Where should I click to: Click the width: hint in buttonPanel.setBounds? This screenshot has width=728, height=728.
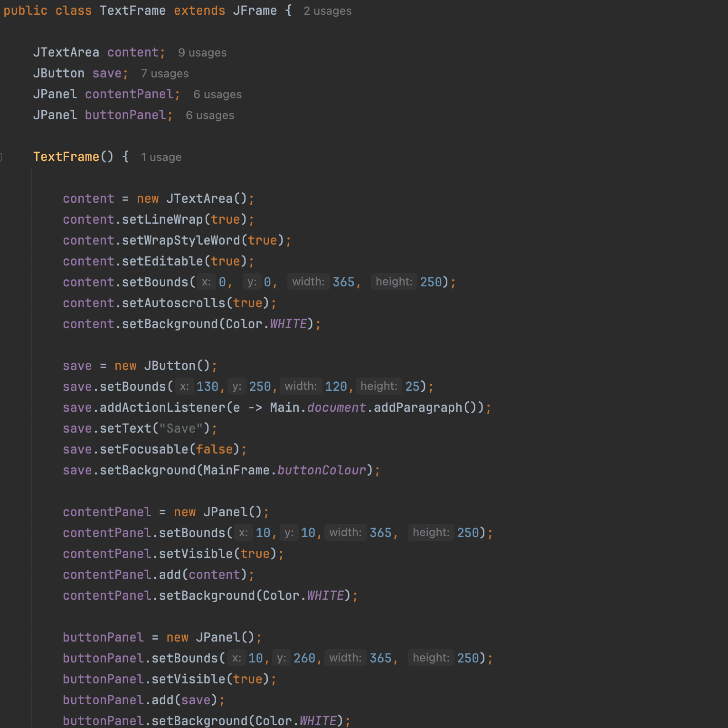pos(345,658)
